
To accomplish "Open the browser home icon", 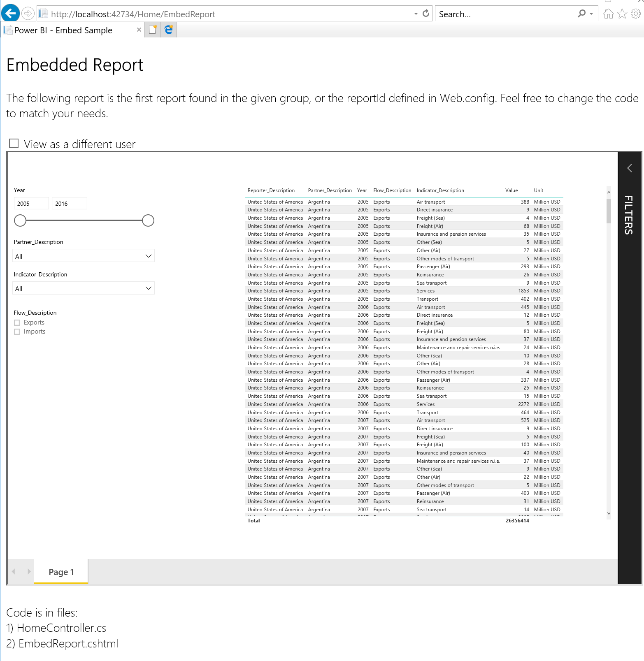I will pyautogui.click(x=608, y=14).
